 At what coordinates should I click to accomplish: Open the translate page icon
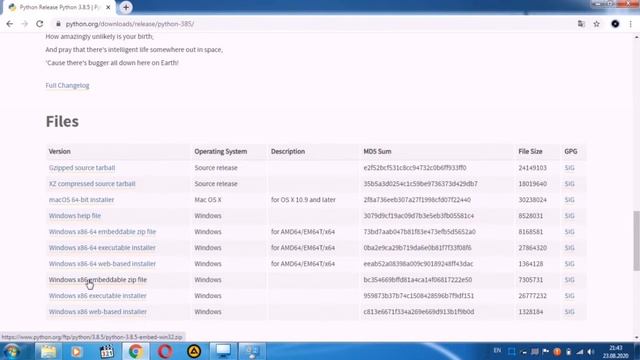click(x=581, y=24)
